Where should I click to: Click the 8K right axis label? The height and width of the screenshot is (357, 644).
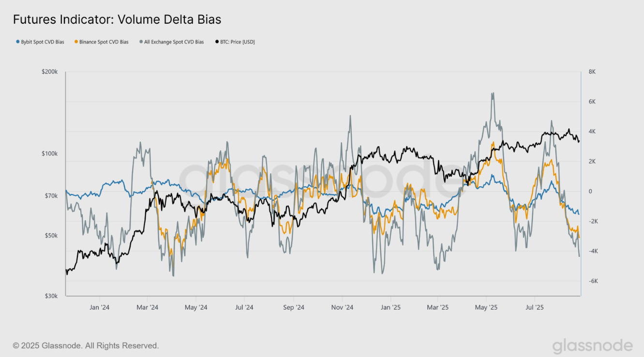pos(592,72)
